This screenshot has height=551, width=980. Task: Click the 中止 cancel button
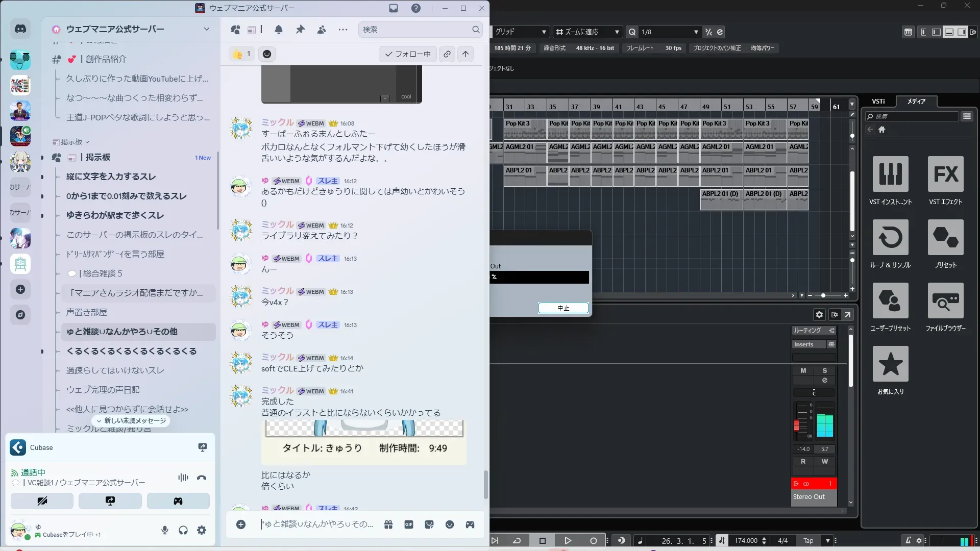click(x=563, y=308)
